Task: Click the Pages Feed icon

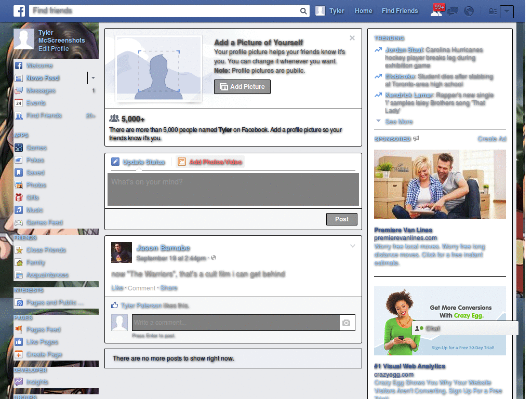Action: [19, 329]
